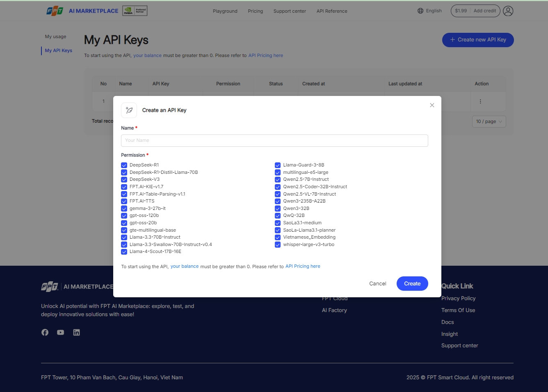Uncheck the Vietnamese_Embedding permission
This screenshot has height=392, width=548.
point(278,237)
